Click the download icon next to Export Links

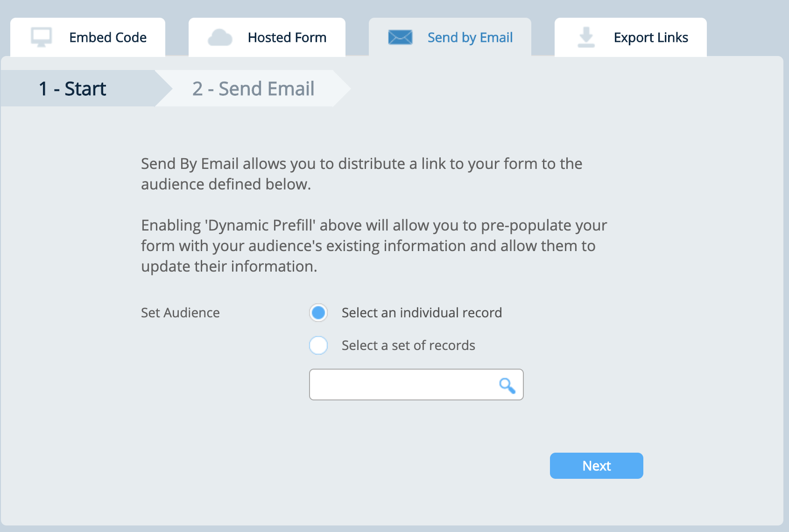pos(586,36)
